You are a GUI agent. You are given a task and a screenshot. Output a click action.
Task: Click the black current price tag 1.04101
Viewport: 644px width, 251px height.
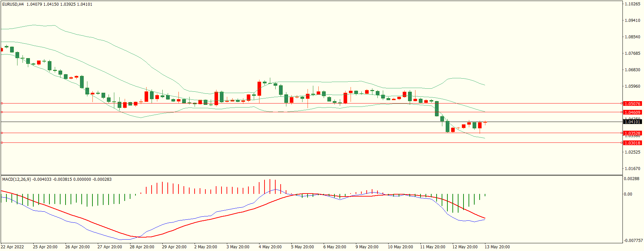point(632,122)
